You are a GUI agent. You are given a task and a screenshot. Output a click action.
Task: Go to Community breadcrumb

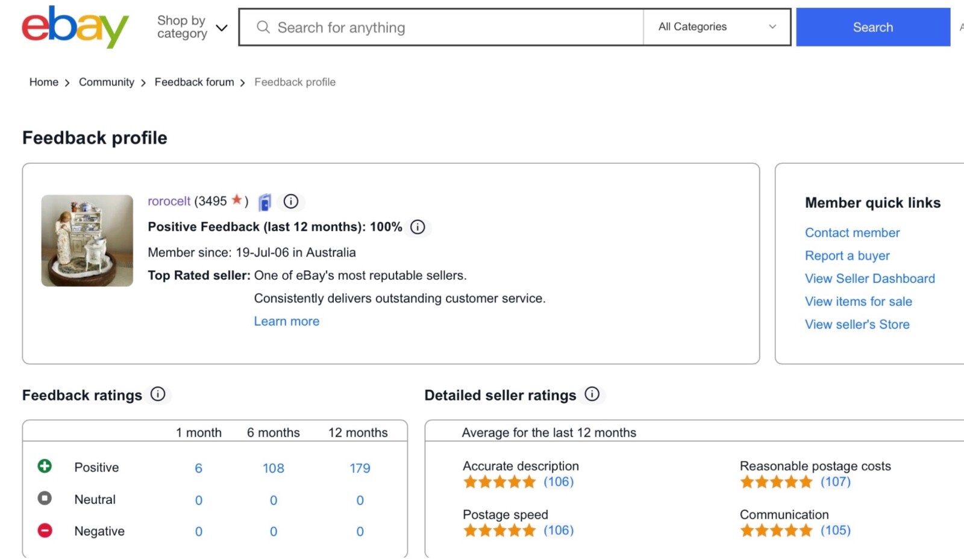107,82
